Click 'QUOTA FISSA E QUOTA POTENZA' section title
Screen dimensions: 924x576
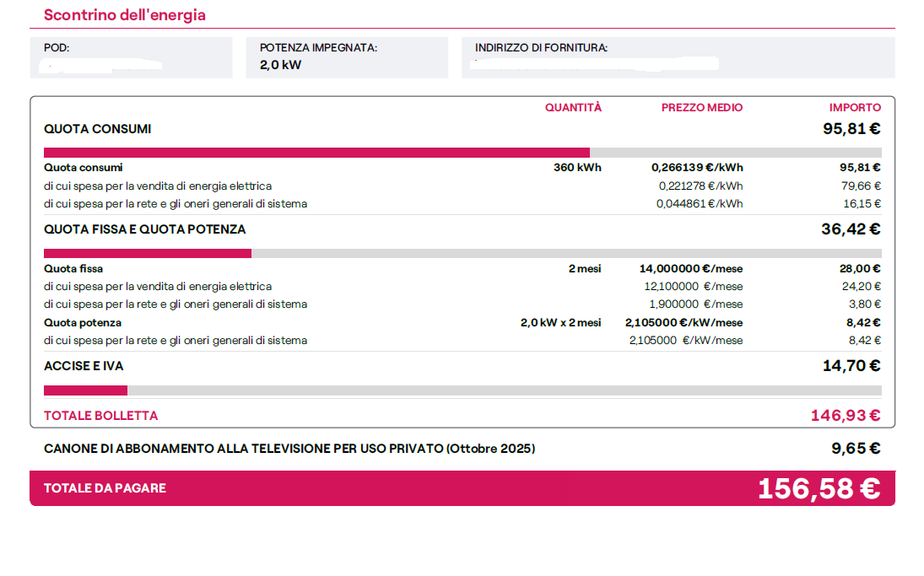144,229
